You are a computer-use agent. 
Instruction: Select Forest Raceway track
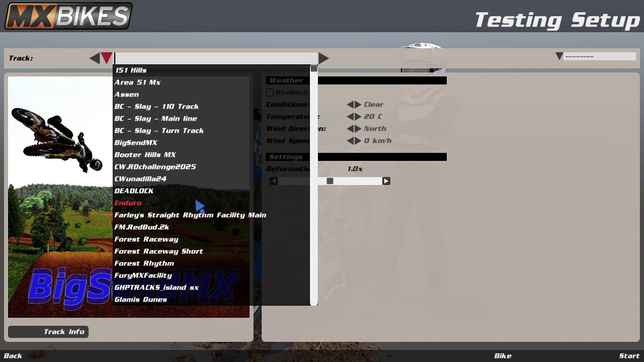click(146, 239)
